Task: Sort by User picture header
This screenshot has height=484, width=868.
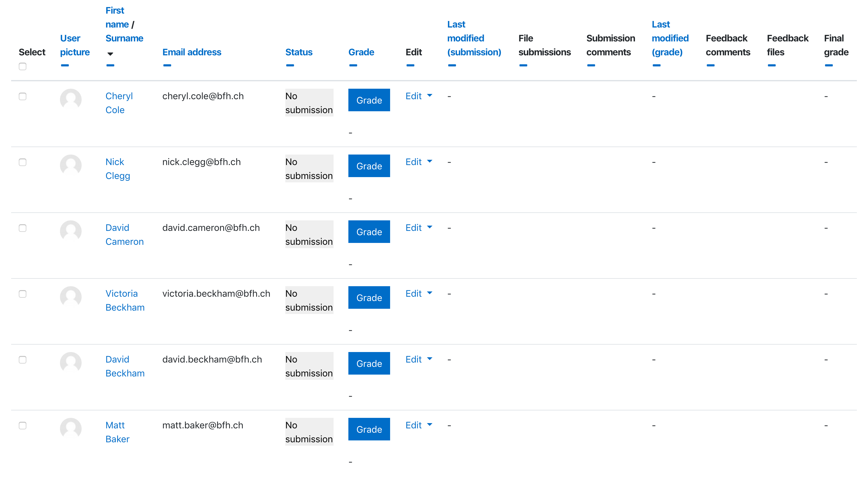Action: pos(75,45)
